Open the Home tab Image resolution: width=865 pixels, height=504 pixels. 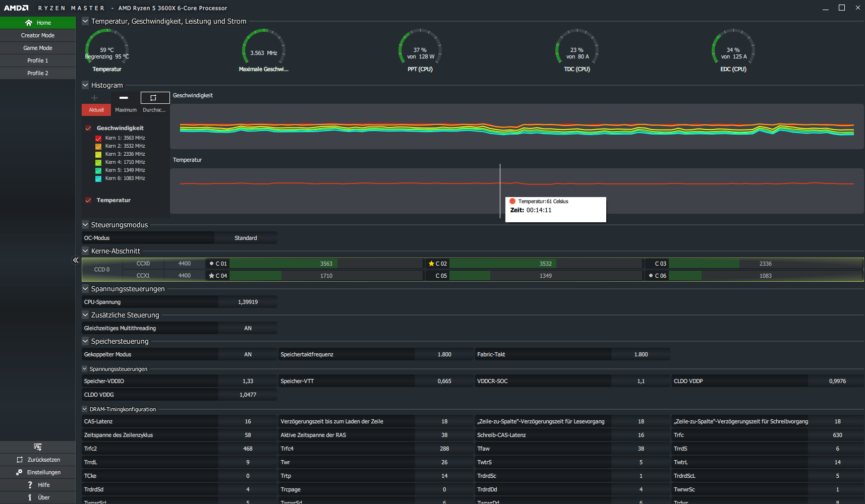coord(38,23)
